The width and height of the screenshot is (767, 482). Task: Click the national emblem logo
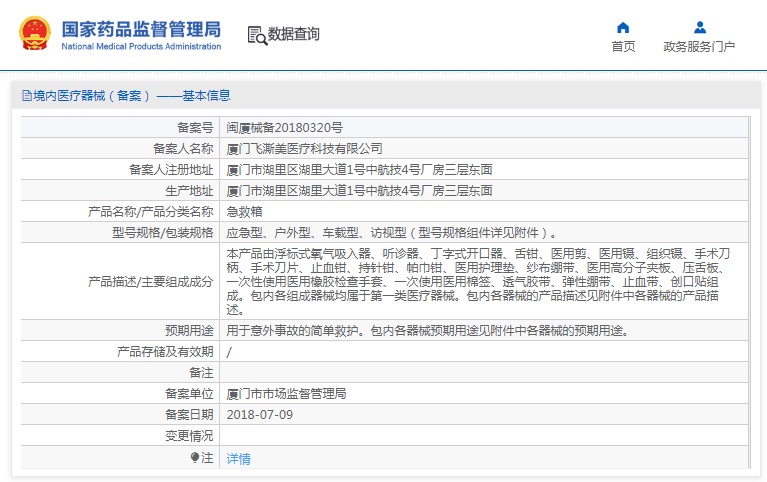click(x=35, y=33)
